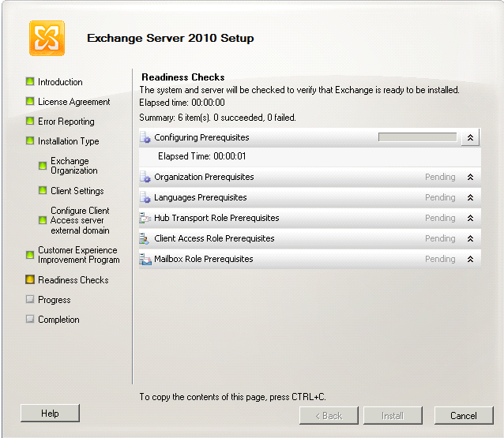Viewport: 504px width, 438px height.
Task: Click the Customer Experience Improvement Program label
Action: pyautogui.click(x=79, y=255)
